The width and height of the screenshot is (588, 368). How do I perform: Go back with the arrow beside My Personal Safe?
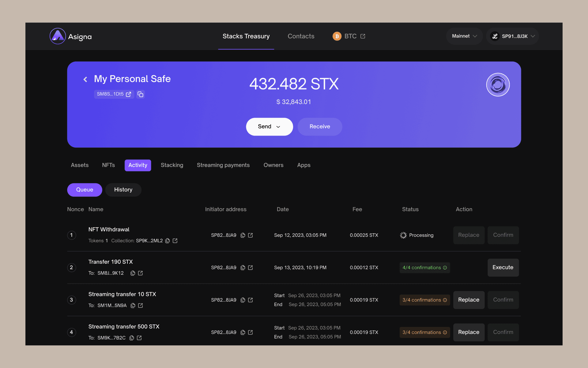pyautogui.click(x=85, y=79)
